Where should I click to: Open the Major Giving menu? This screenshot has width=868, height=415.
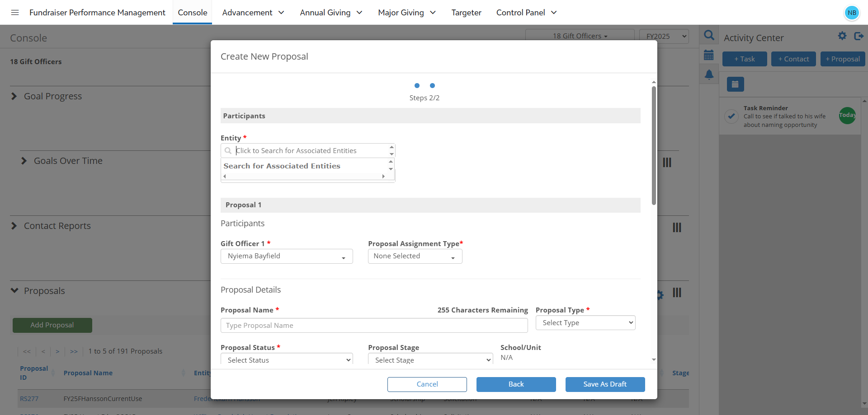(406, 12)
